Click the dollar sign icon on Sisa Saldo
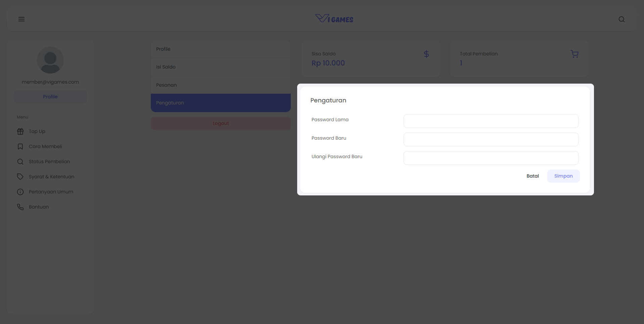 click(426, 54)
